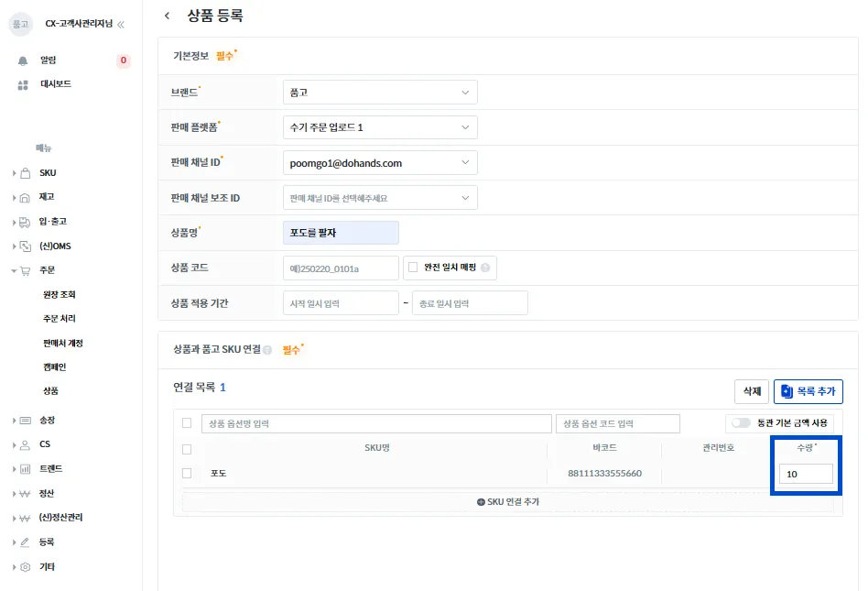The height and width of the screenshot is (591, 868).
Task: Click the 재고 warehouse icon
Action: coord(25,198)
